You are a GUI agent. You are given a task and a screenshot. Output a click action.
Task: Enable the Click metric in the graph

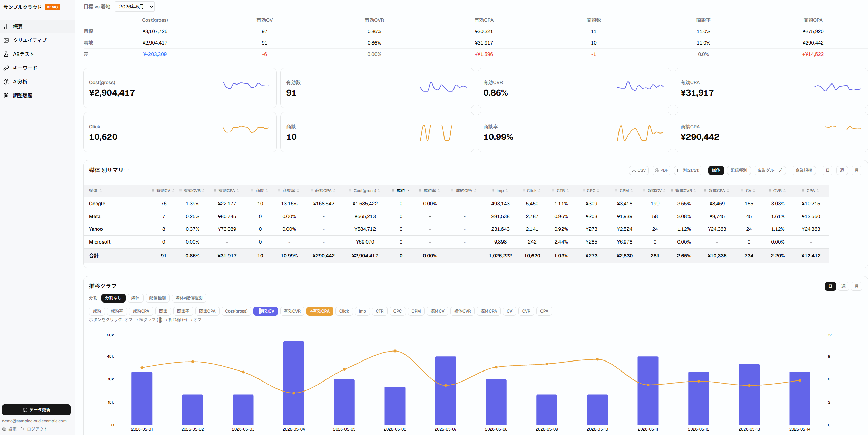(x=344, y=311)
